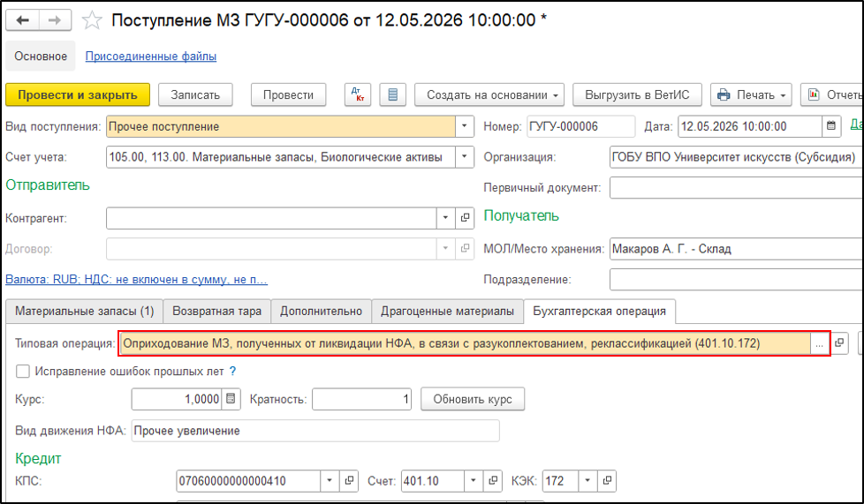The width and height of the screenshot is (864, 504).
Task: Show help question mark for Исправление ошибок
Action: (x=232, y=372)
